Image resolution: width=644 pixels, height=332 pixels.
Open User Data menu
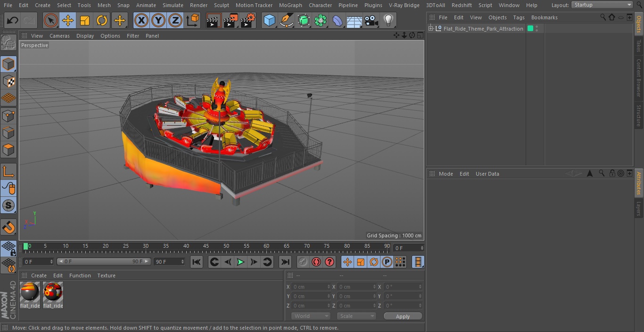pyautogui.click(x=487, y=174)
